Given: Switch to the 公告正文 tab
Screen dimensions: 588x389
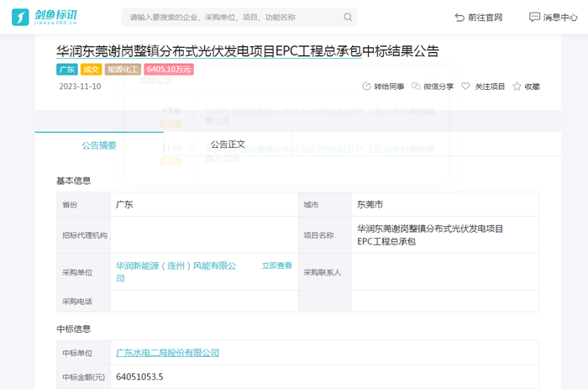Looking at the screenshot, I should coord(228,145).
